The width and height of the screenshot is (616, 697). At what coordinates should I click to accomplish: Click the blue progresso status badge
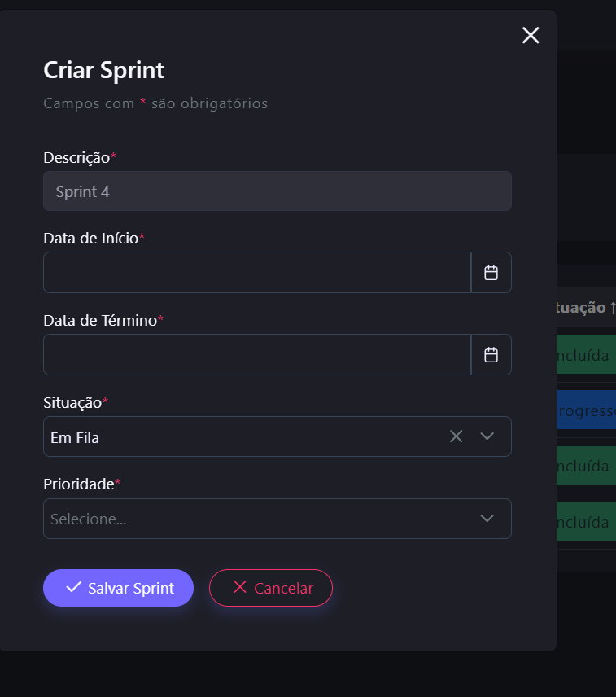tap(586, 410)
